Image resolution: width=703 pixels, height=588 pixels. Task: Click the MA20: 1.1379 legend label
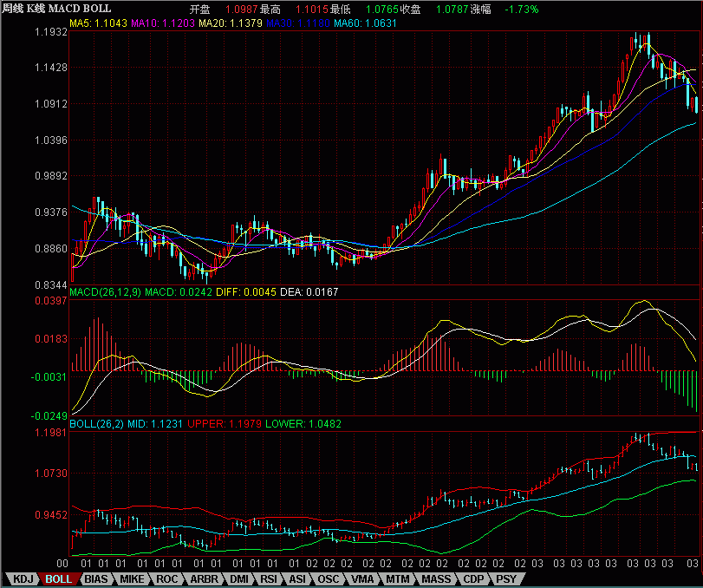[231, 23]
